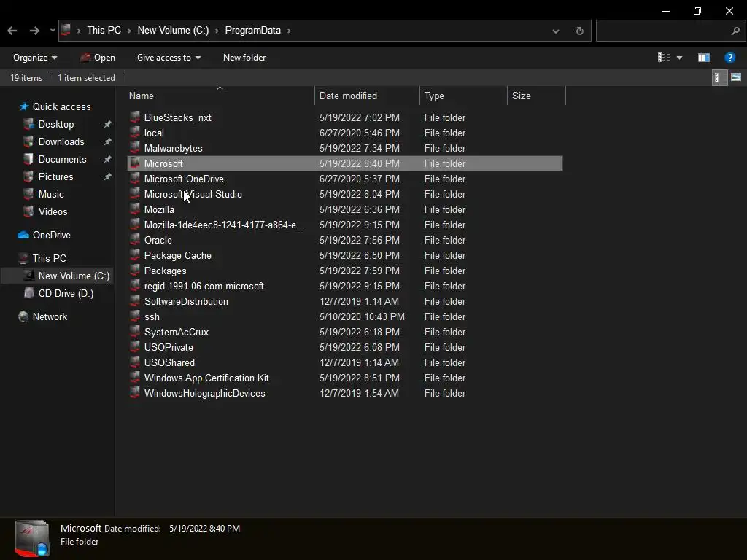Open Give access to dropdown
Image resolution: width=747 pixels, height=560 pixels.
pyautogui.click(x=169, y=58)
